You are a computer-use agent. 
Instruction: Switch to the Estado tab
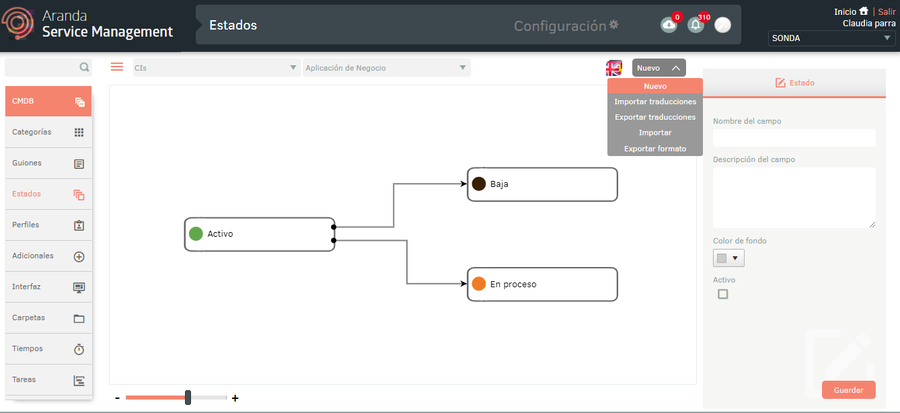pos(795,83)
